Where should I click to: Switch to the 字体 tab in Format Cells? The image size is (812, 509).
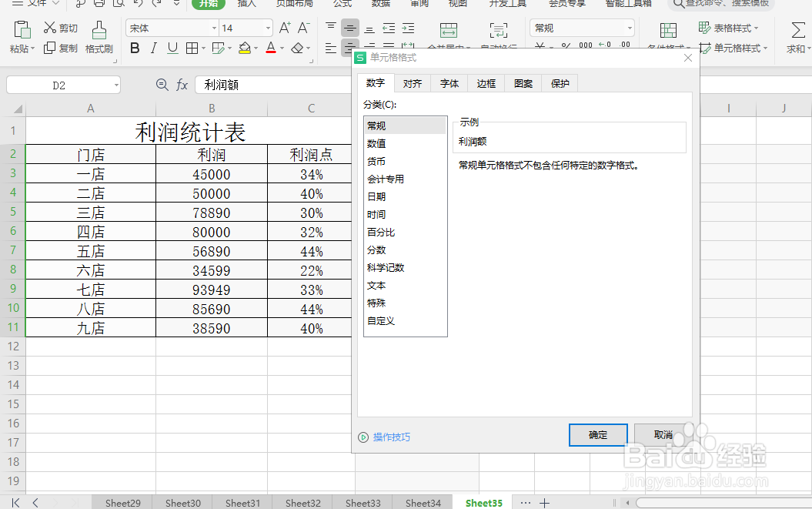click(x=449, y=83)
